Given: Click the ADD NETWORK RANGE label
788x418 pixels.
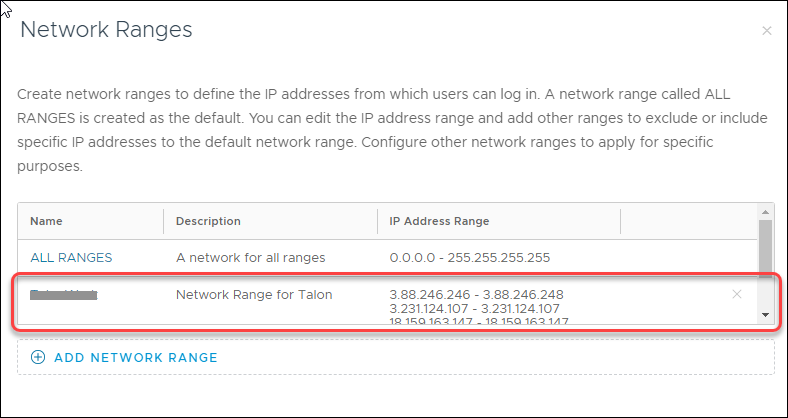Looking at the screenshot, I should click(x=135, y=357).
